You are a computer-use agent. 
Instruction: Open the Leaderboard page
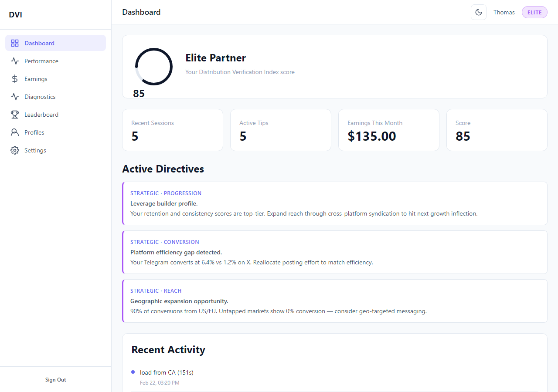[x=55, y=115]
